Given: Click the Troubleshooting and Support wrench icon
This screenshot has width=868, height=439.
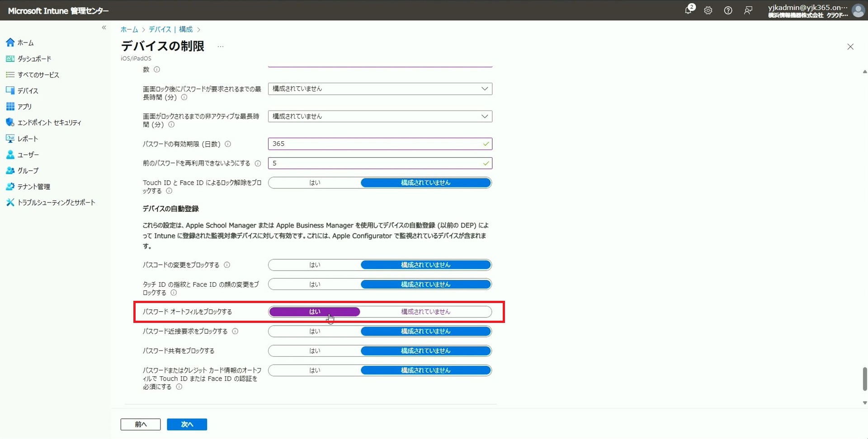Looking at the screenshot, I should click(10, 202).
